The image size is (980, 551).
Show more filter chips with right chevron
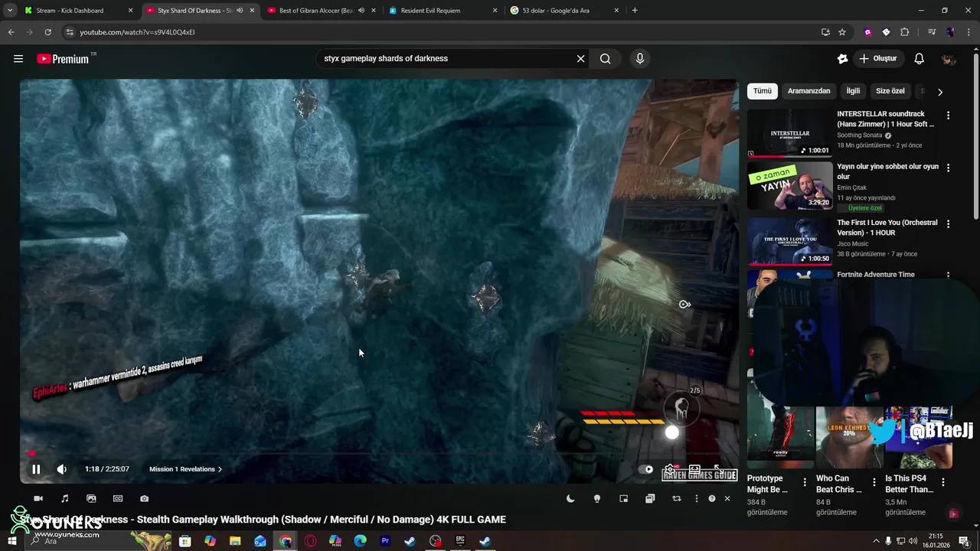[940, 92]
